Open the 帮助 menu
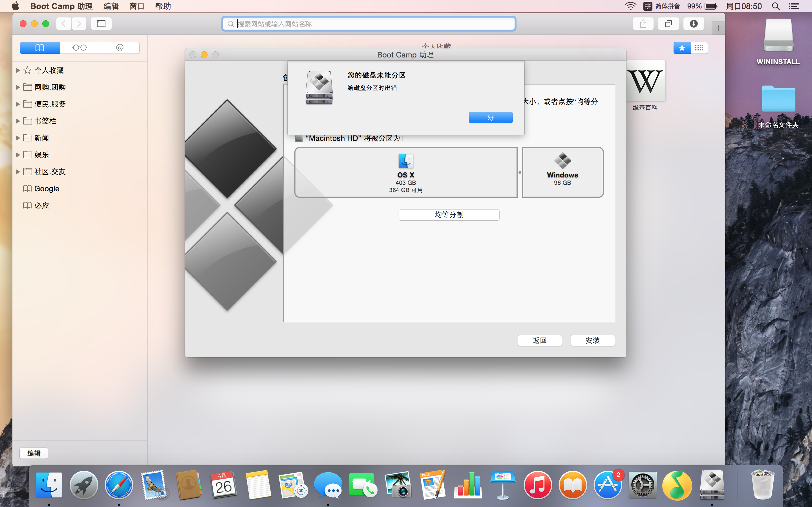812x507 pixels. [163, 6]
